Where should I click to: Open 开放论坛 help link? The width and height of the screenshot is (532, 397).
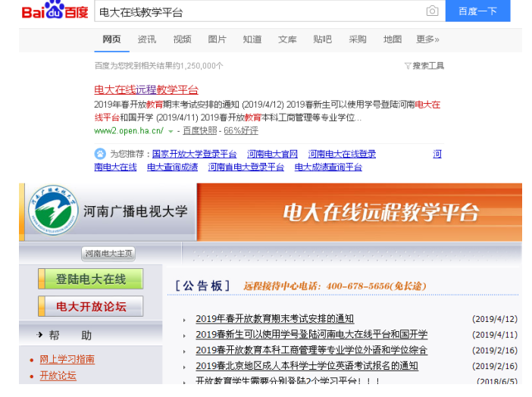pos(58,375)
